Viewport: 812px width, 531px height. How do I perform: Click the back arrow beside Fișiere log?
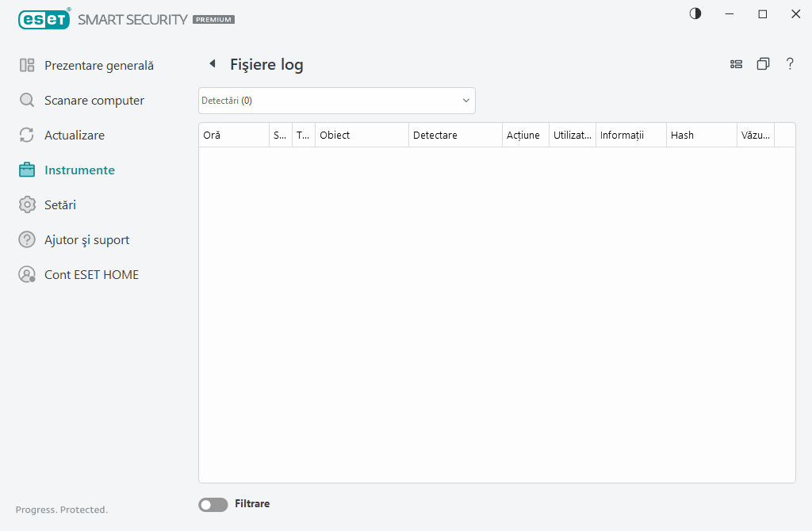212,64
